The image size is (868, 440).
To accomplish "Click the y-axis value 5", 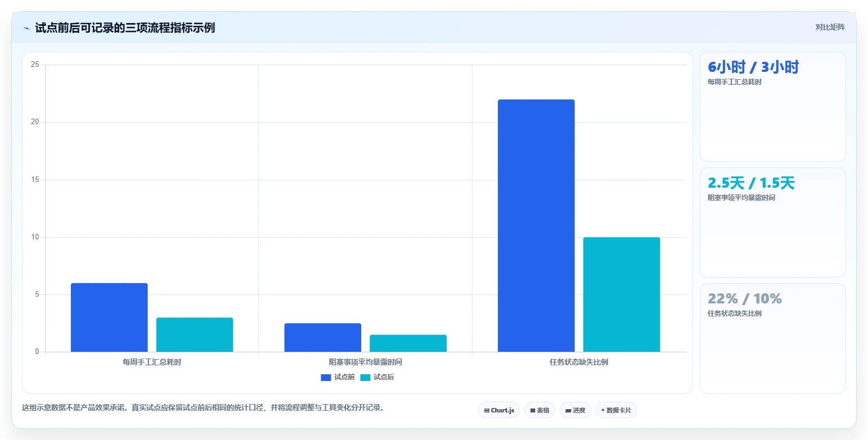I will (x=37, y=294).
